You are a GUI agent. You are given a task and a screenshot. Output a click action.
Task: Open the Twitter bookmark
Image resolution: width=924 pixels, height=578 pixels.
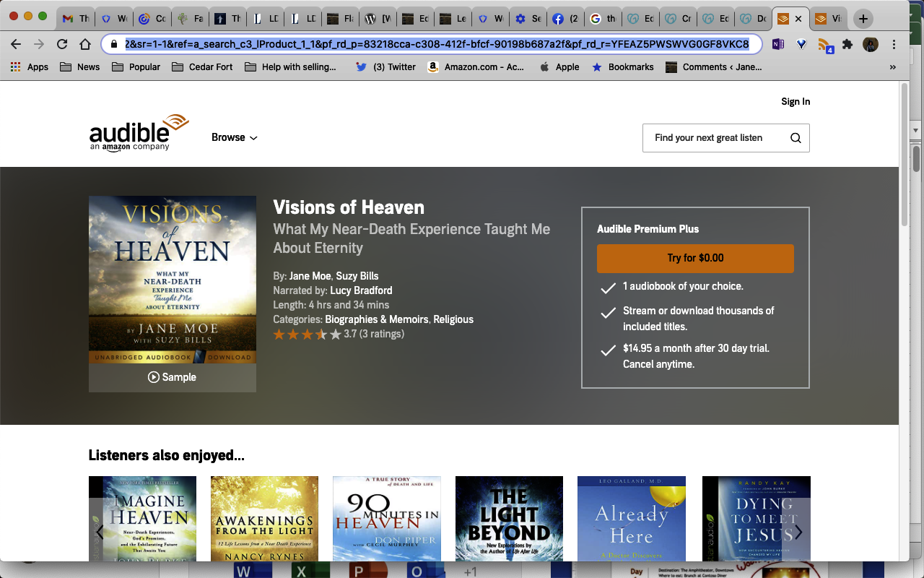[x=385, y=66]
